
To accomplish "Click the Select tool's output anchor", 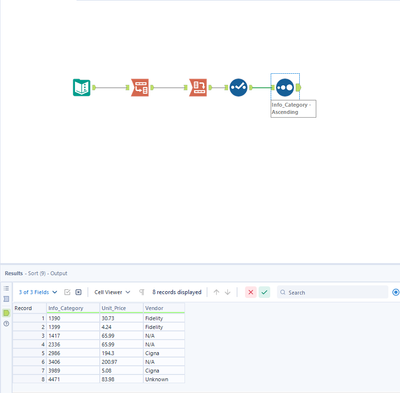I will pyautogui.click(x=251, y=88).
